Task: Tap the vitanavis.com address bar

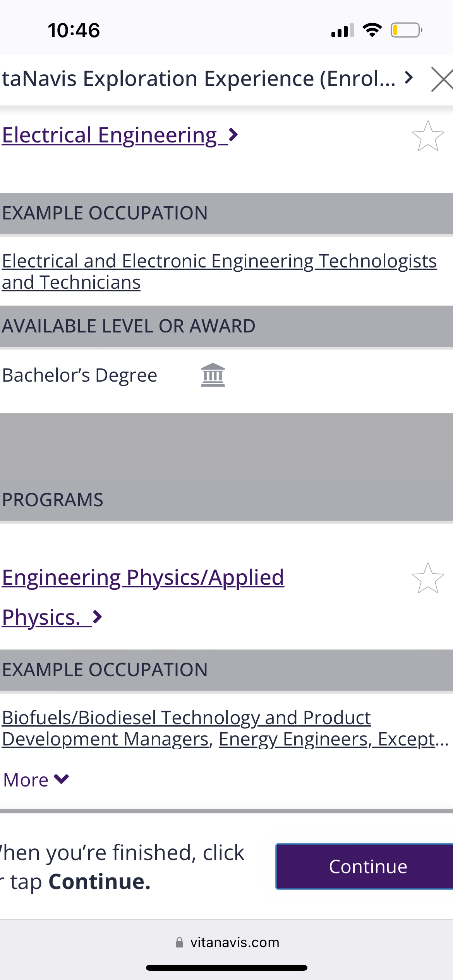Action: click(x=226, y=942)
